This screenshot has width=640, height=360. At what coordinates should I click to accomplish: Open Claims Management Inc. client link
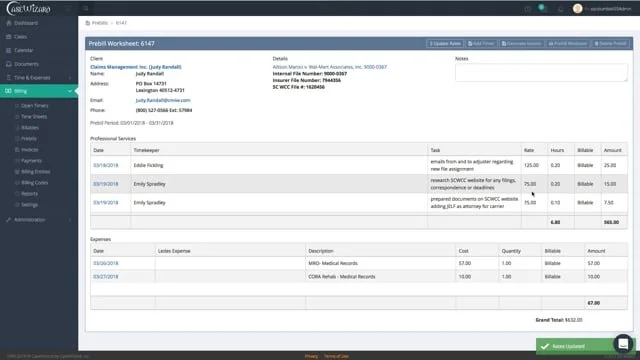(x=136, y=67)
